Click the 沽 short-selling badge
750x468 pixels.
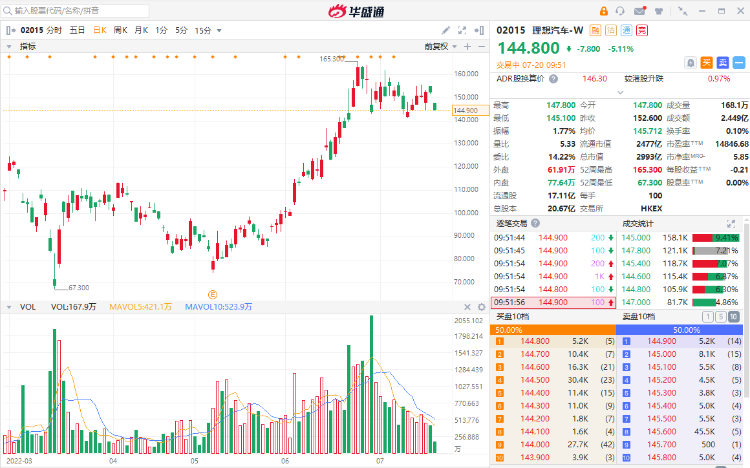[611, 30]
